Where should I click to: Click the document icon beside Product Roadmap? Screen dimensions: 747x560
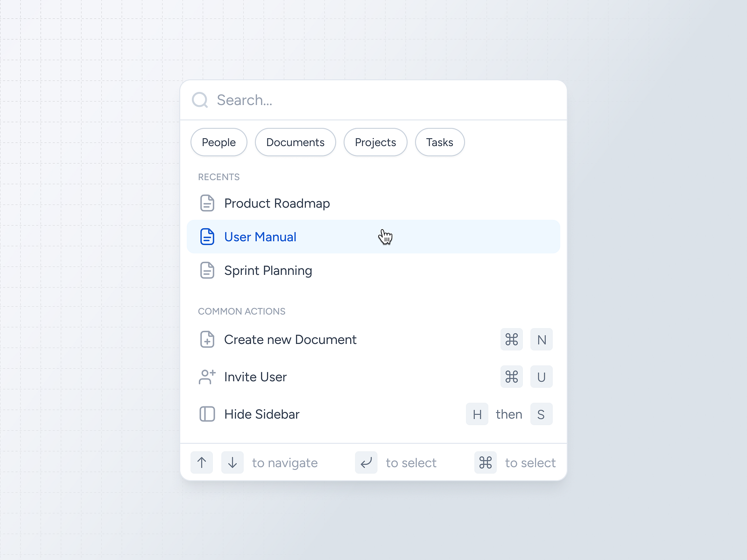click(207, 203)
